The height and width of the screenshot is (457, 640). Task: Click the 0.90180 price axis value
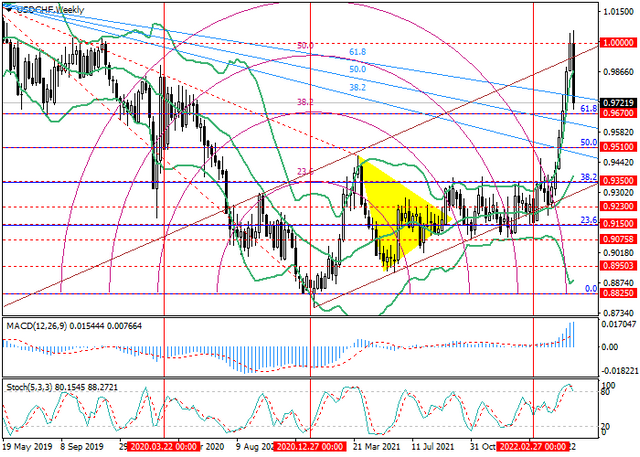(617, 253)
